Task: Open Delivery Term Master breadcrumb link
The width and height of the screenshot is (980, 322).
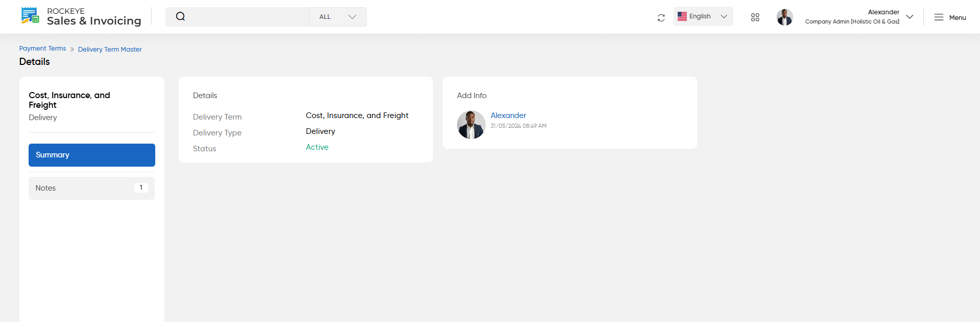Action: coord(110,50)
